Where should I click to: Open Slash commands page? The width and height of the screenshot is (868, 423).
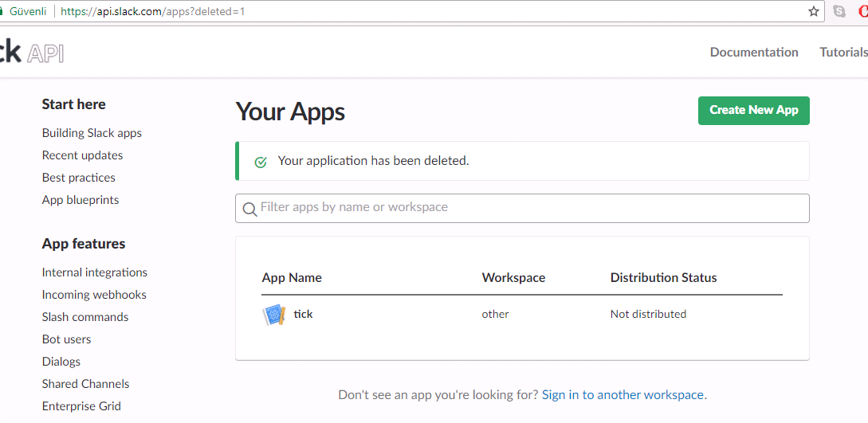(85, 317)
